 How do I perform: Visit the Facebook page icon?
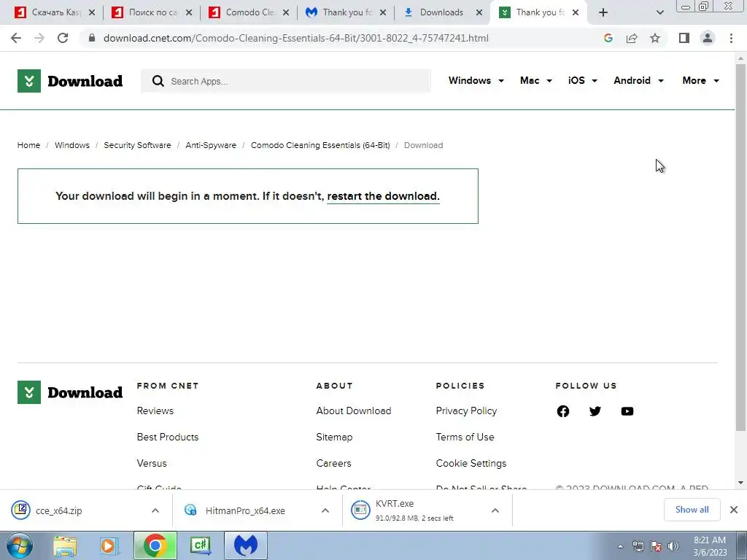tap(563, 411)
